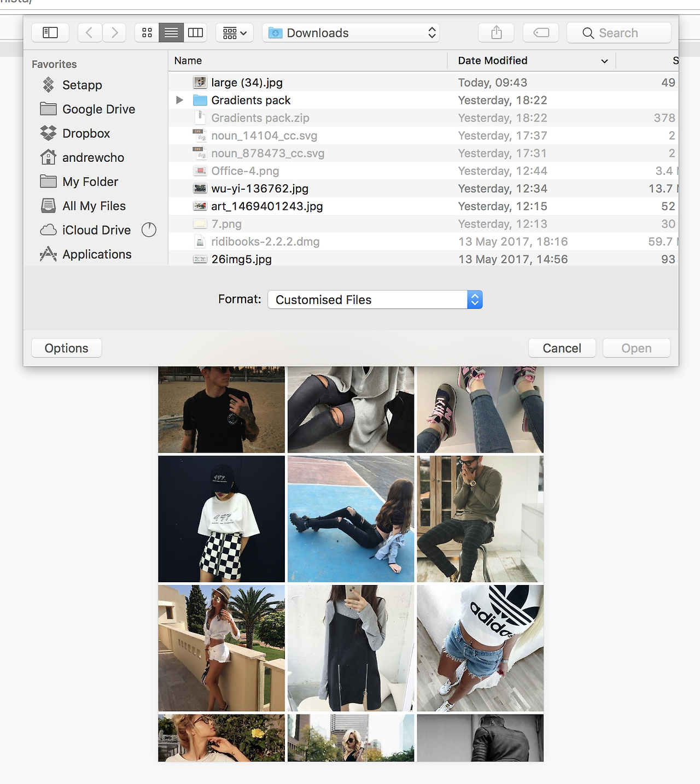Open checkered skirt outfit photo

[x=221, y=519]
